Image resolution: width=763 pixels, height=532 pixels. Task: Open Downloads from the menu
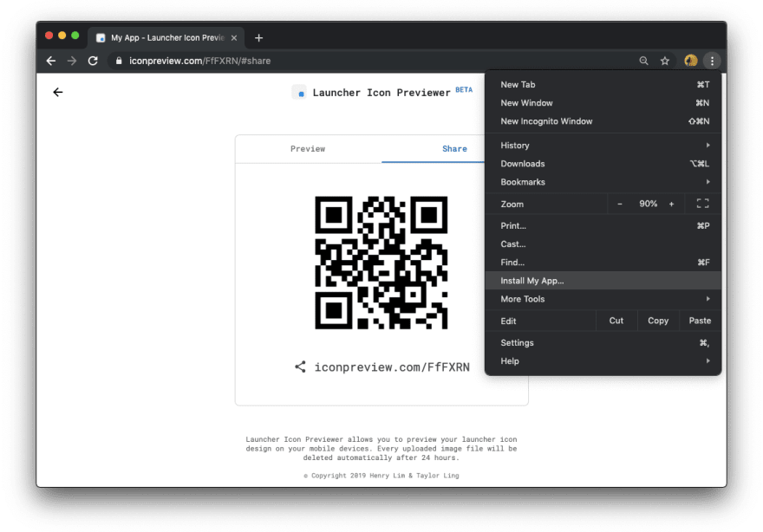pos(603,164)
